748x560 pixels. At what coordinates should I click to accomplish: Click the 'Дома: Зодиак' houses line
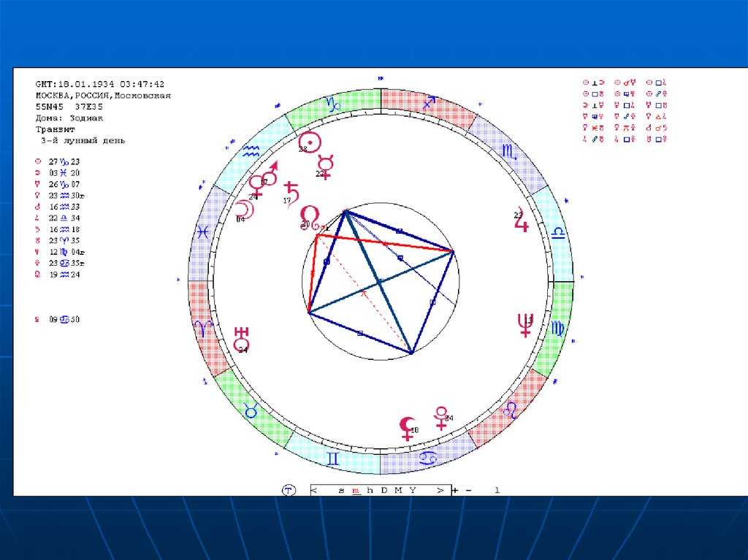(69, 118)
